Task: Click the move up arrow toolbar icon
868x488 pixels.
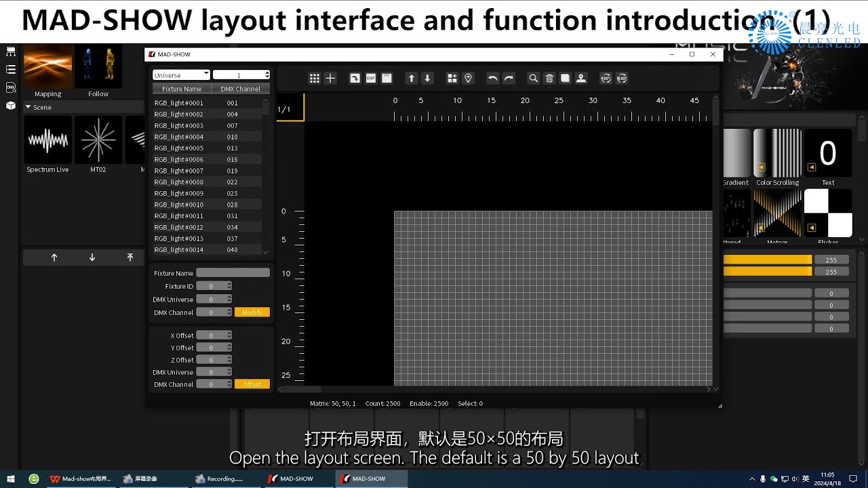Action: click(411, 79)
